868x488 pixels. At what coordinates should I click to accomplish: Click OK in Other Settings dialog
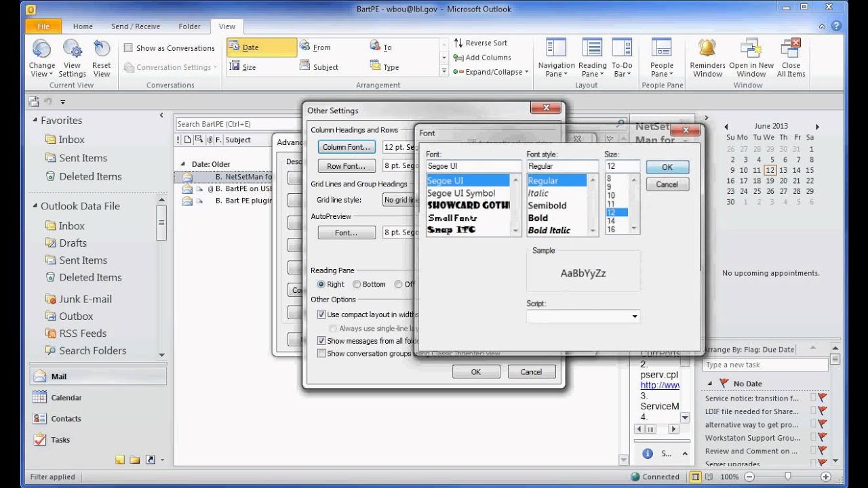tap(476, 371)
